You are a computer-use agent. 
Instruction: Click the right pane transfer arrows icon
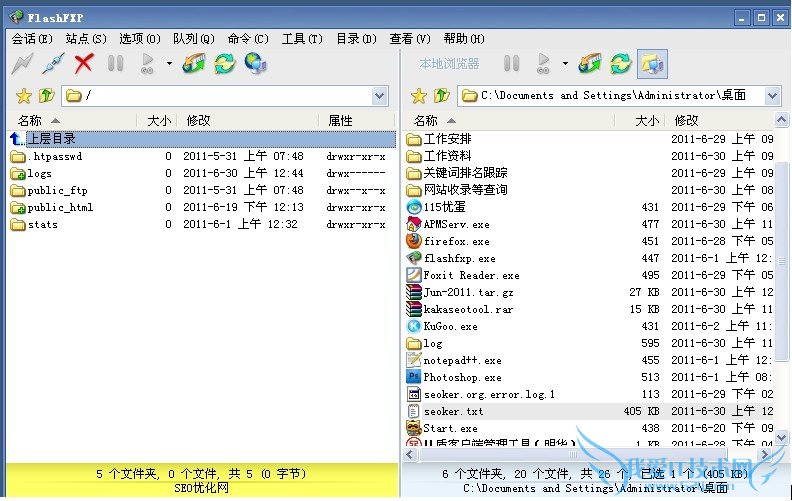point(590,64)
